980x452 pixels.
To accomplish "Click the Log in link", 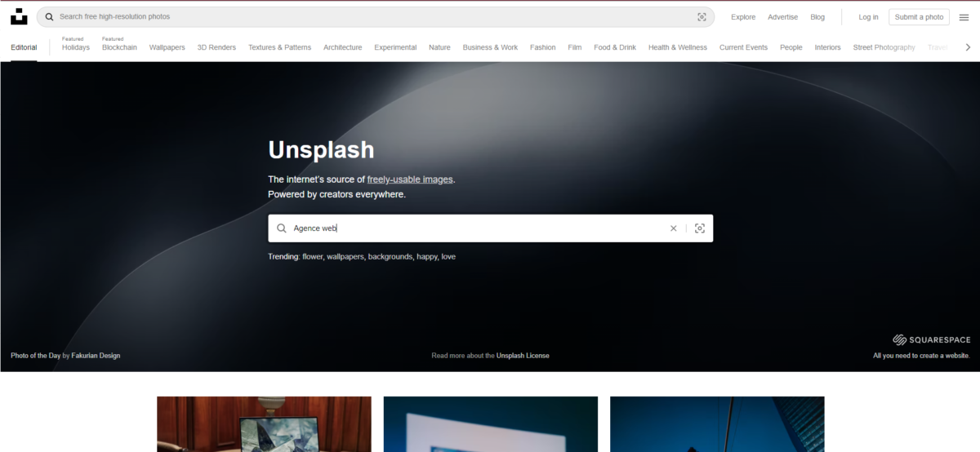I will (868, 17).
